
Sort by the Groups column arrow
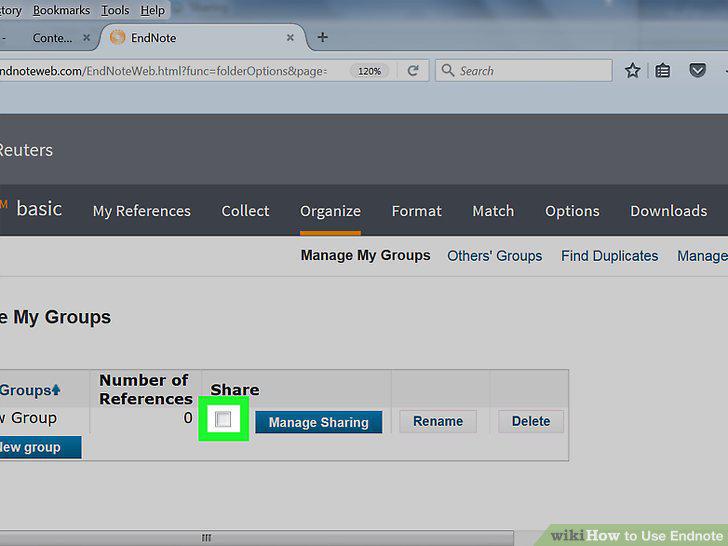click(x=56, y=390)
